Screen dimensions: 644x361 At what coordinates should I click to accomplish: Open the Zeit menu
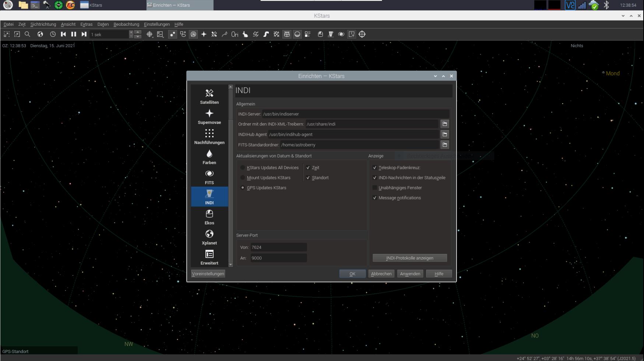22,24
